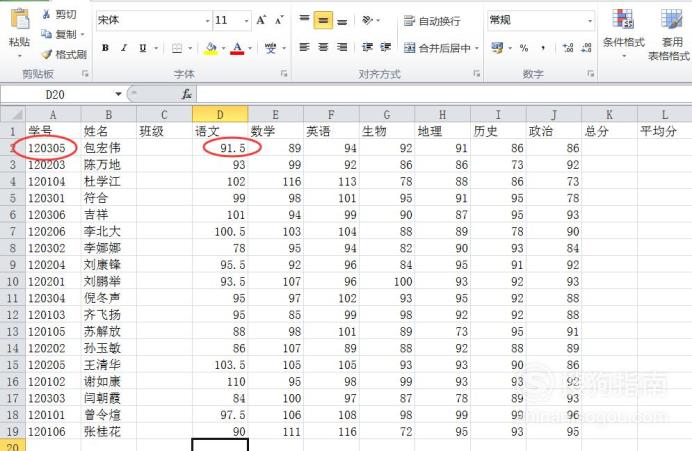Click the phonetic guide (文) icon
Viewport: 692px width, 451px height.
[271, 48]
